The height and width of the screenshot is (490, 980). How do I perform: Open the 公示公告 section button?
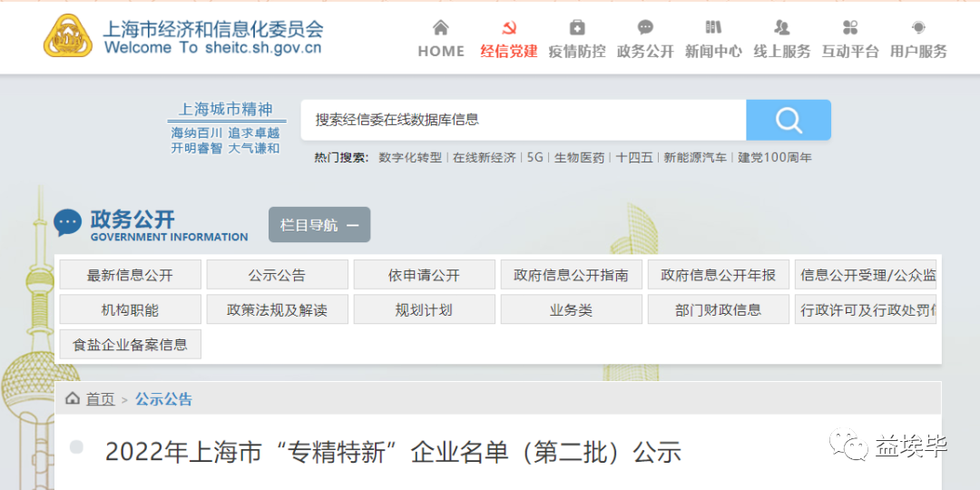coord(278,274)
